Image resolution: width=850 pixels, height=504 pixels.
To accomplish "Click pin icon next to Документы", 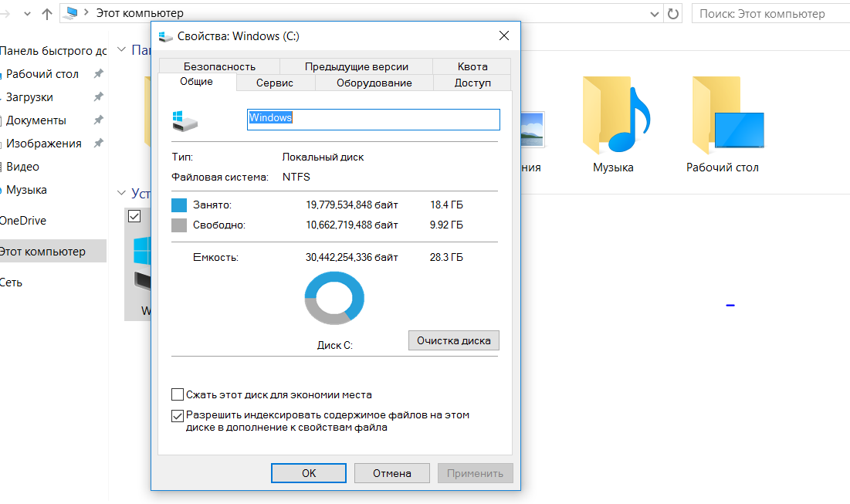I will point(98,120).
